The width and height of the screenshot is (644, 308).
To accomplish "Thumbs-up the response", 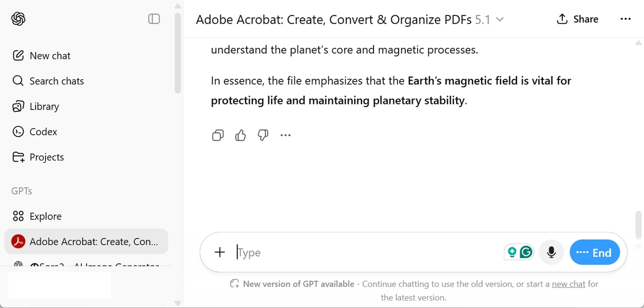I will click(240, 135).
